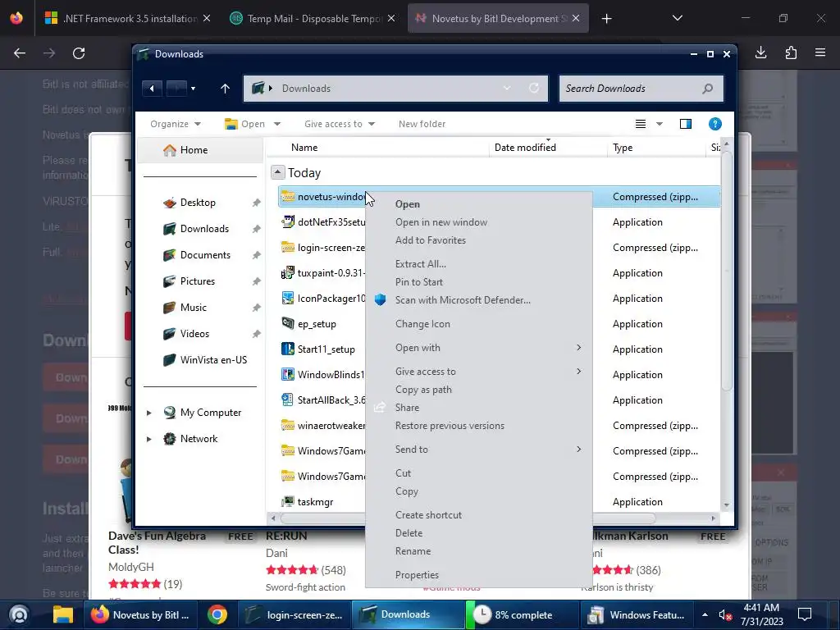Select the StartAllBack file icon
The height and width of the screenshot is (630, 840).
(x=288, y=400)
